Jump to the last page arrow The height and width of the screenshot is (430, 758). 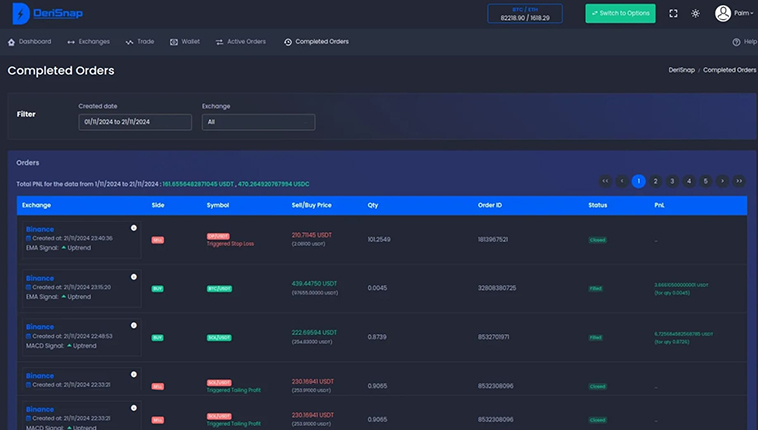coord(739,181)
